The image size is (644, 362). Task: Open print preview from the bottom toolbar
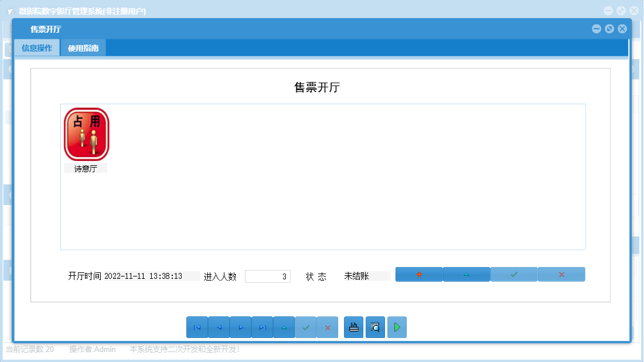[x=375, y=327]
